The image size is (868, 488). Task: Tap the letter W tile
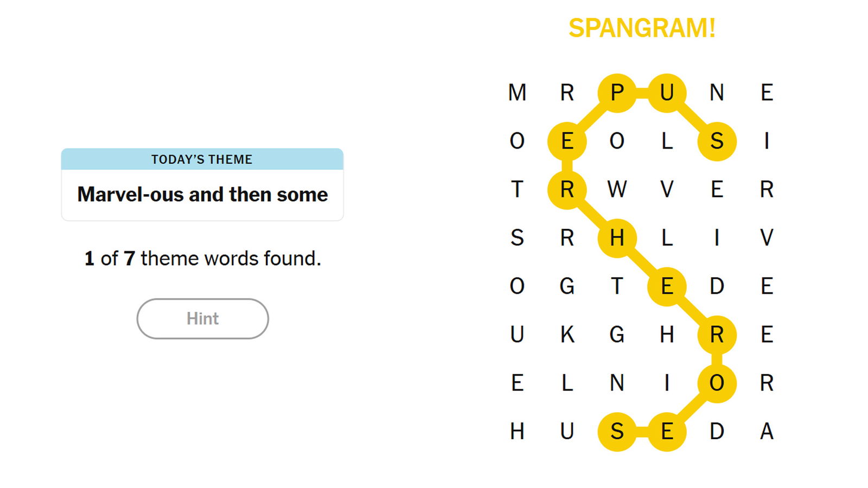617,190
